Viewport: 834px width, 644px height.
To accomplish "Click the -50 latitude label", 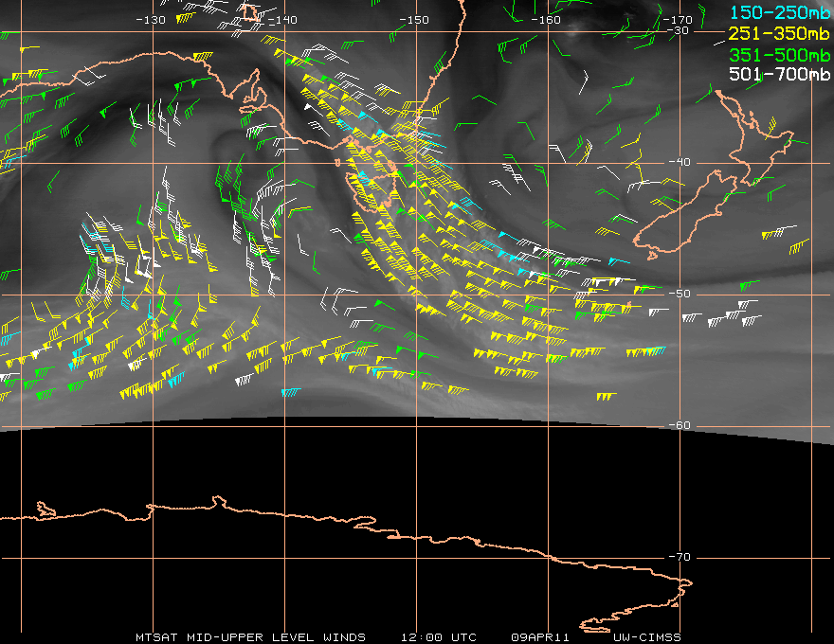I will (680, 294).
